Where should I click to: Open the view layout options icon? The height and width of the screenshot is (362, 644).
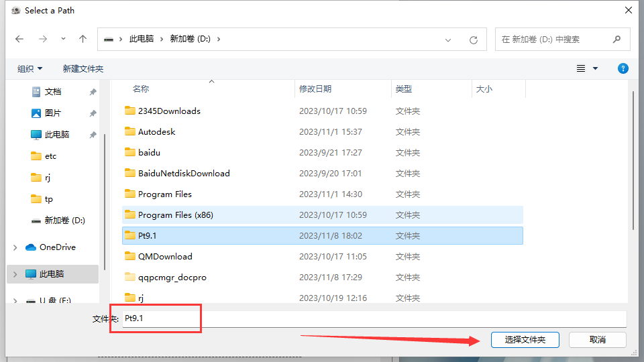tap(581, 68)
